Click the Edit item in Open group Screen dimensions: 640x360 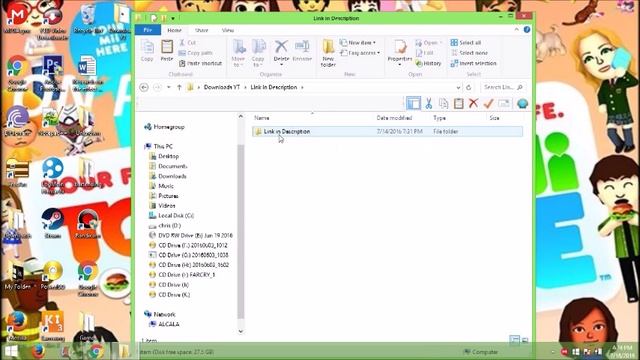pos(424,53)
